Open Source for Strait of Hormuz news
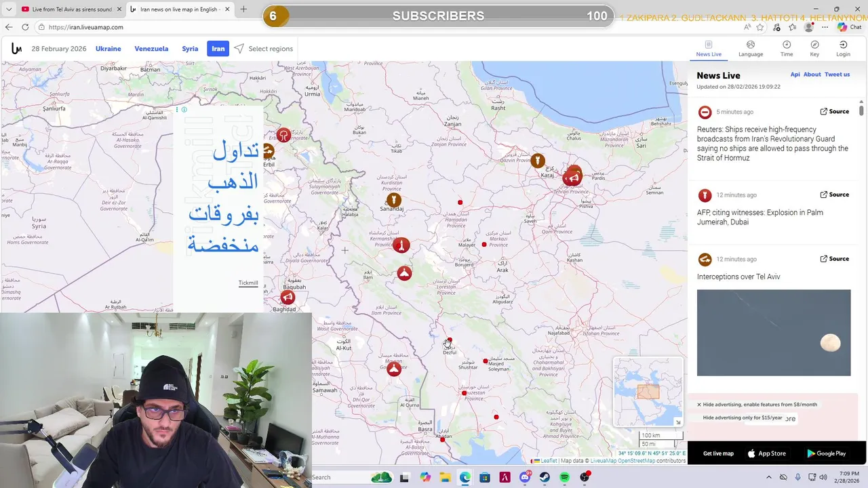Screen dimensions: 868x488 coord(834,111)
